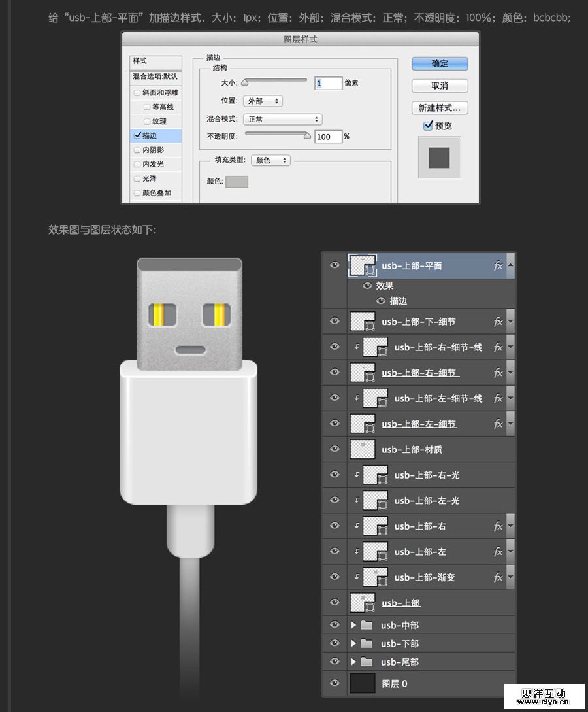Click the fx icon on usb-上部-渐变 layer

coord(498,577)
